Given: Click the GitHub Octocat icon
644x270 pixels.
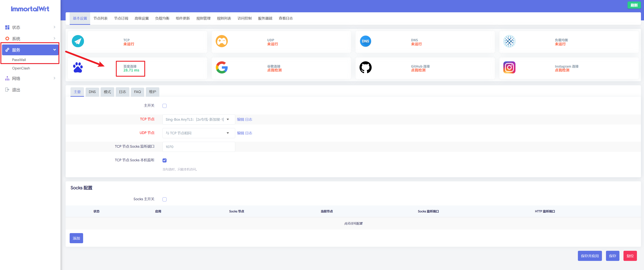Looking at the screenshot, I should pyautogui.click(x=366, y=67).
